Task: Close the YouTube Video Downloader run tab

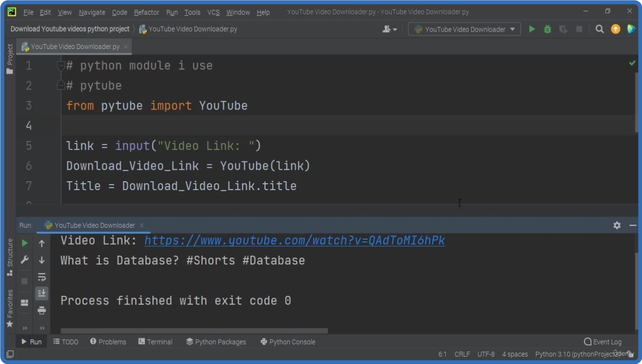Action: coord(141,225)
